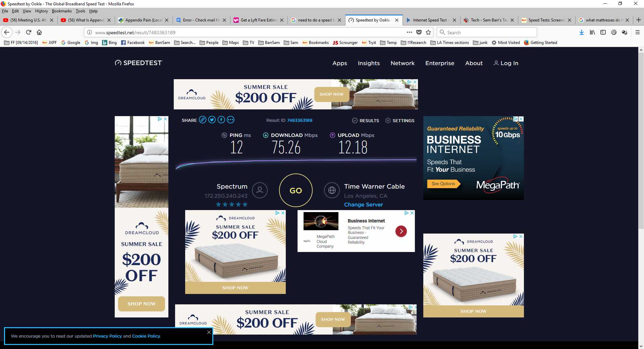
Task: Copy result link via share link icon
Action: tap(203, 120)
